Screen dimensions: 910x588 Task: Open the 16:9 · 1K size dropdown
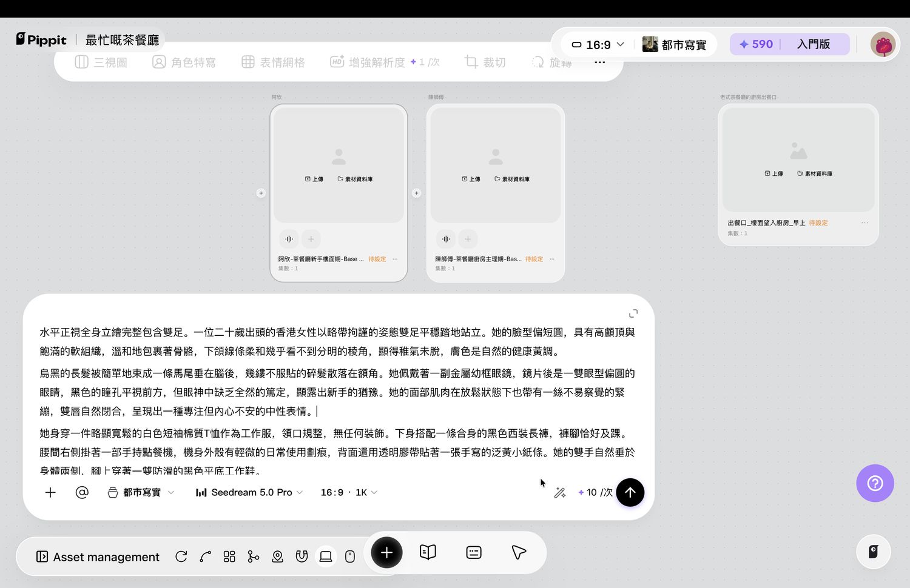(349, 492)
